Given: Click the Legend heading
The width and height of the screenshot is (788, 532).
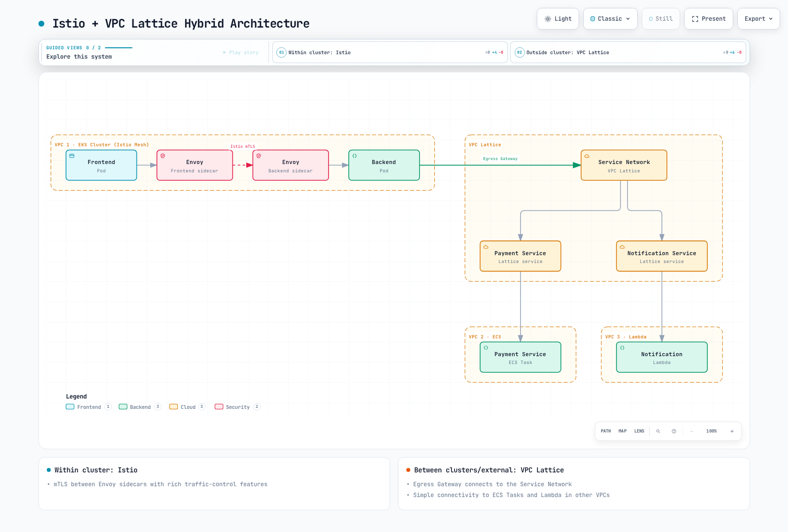Looking at the screenshot, I should [76, 397].
